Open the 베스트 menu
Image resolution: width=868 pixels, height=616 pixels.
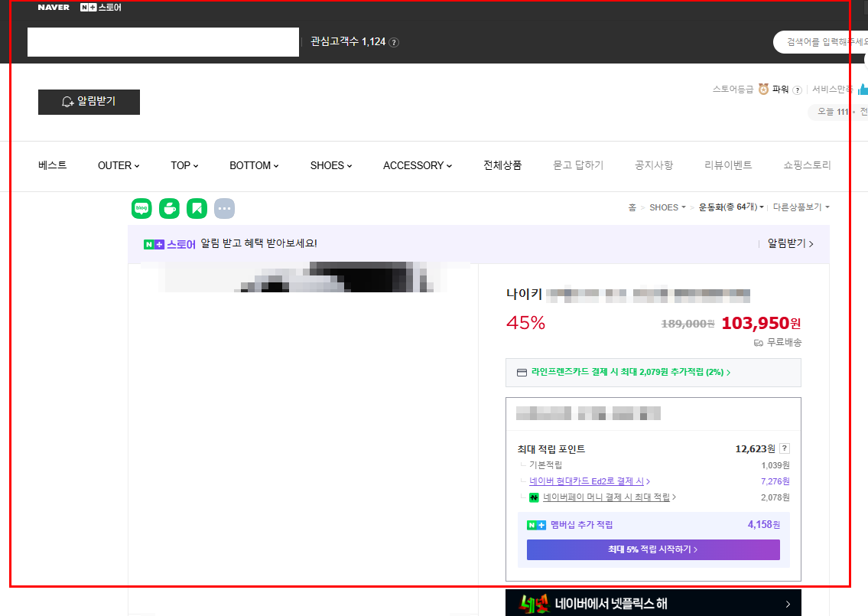53,165
